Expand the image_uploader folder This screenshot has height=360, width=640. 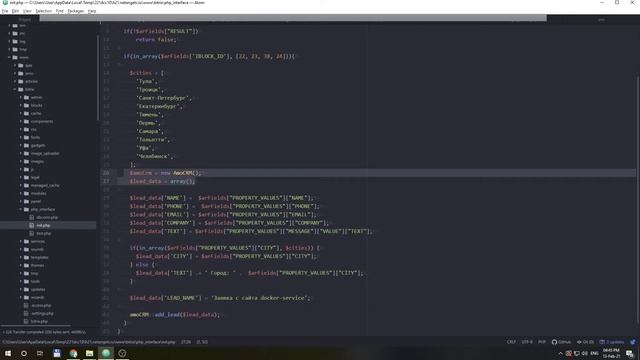21,153
